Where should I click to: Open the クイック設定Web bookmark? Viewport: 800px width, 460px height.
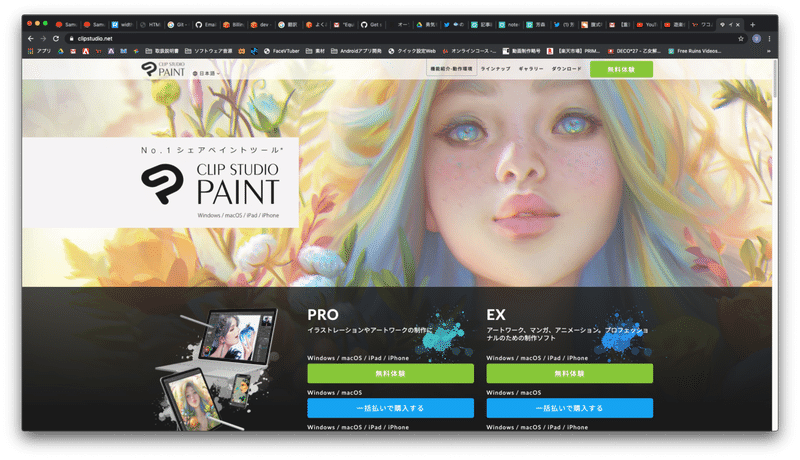tap(412, 51)
